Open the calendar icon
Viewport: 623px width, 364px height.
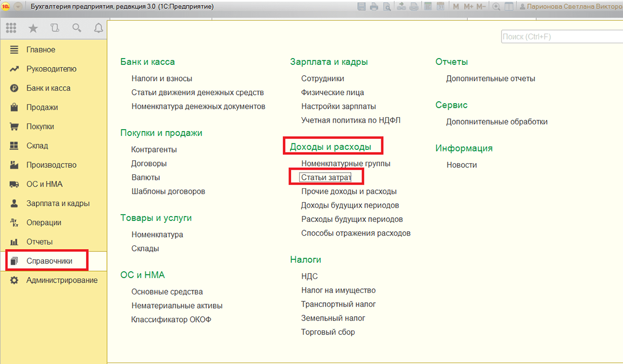click(441, 7)
